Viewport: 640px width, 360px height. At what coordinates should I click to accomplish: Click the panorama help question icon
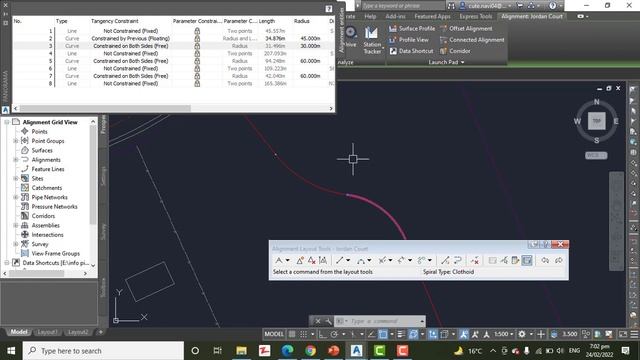[329, 9]
